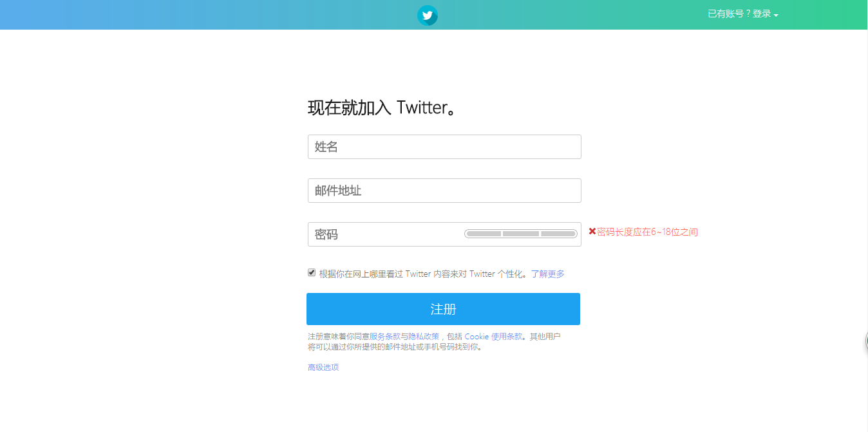Click the Twitter bird logo icon

427,15
